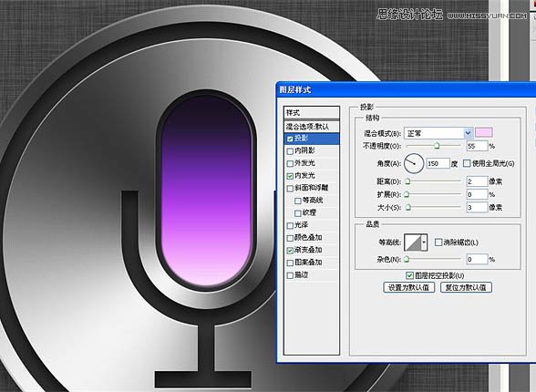Screen dimensions: 536x392
Task: Click the 扩展 spread slider handle
Action: [x=407, y=194]
